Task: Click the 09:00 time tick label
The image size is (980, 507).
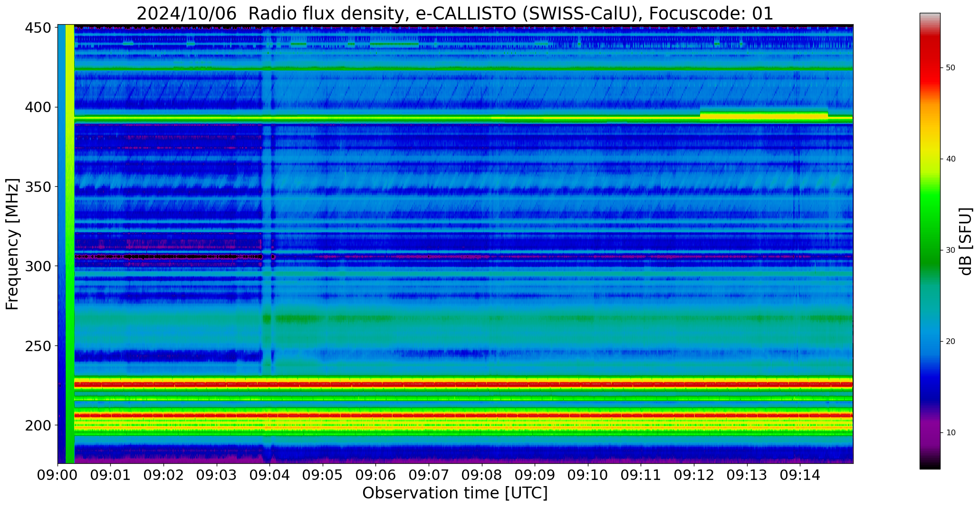Action: click(x=58, y=475)
